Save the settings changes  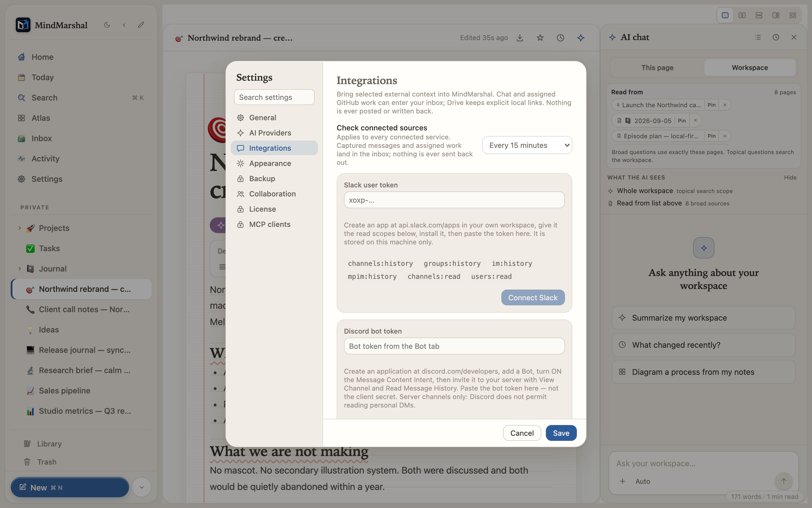coord(561,433)
